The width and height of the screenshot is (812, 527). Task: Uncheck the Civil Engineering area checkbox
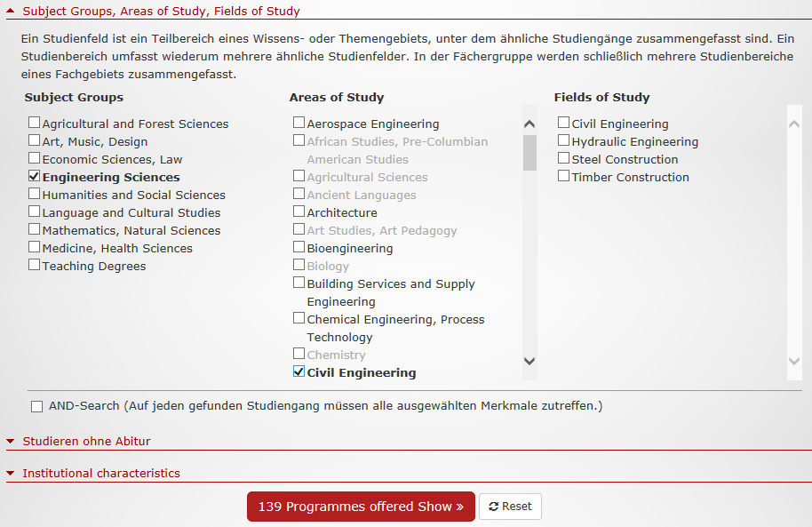[299, 371]
